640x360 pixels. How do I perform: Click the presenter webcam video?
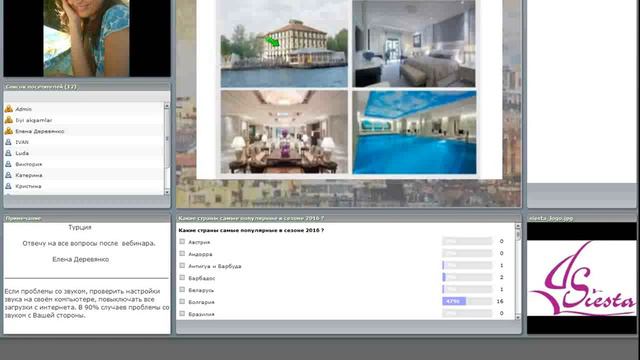tap(87, 38)
